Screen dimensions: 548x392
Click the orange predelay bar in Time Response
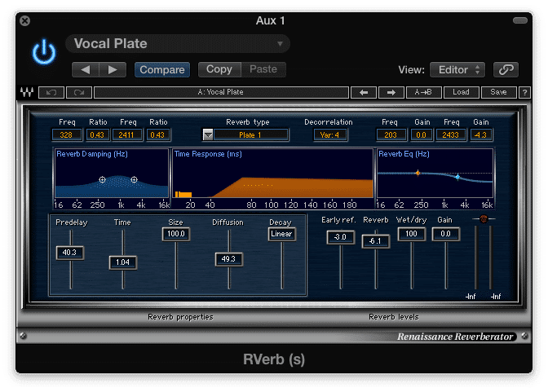tap(183, 194)
